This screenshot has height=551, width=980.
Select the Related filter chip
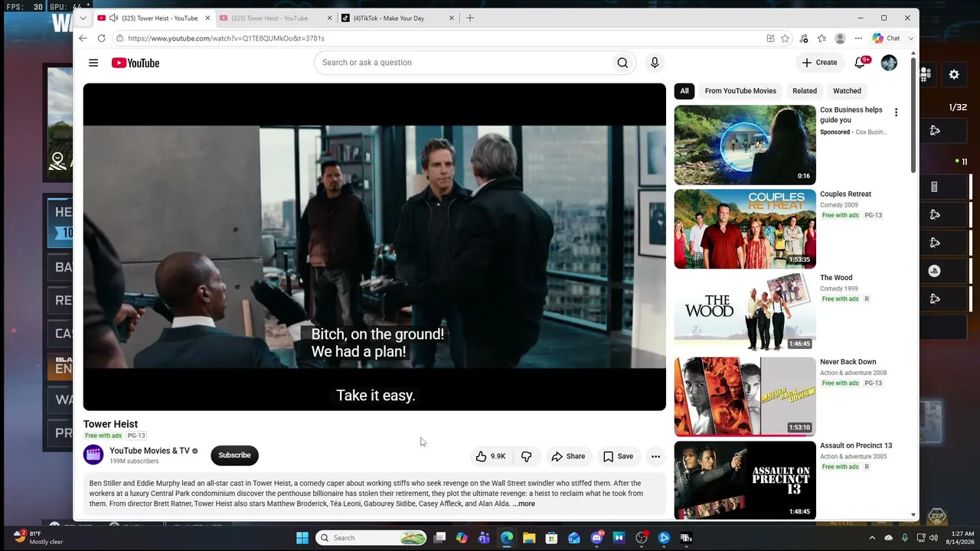coord(805,91)
